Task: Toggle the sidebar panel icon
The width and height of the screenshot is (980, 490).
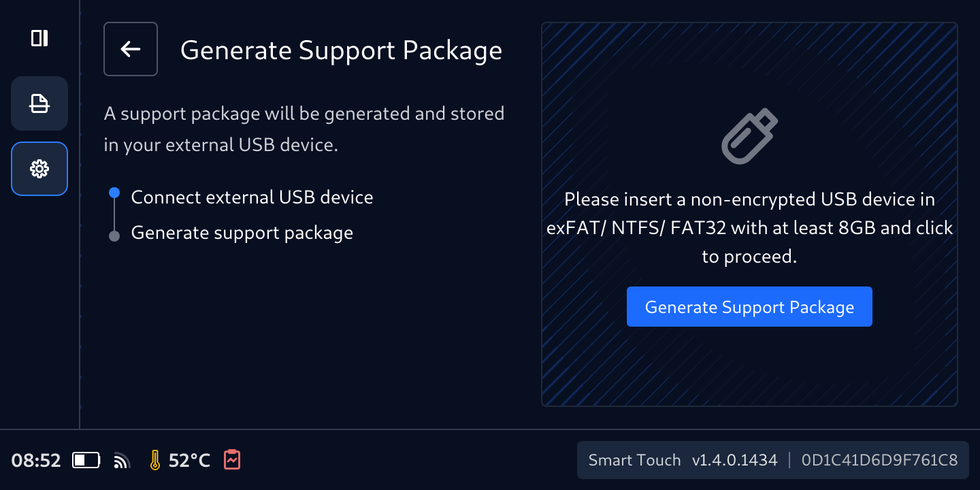Action: pos(39,38)
